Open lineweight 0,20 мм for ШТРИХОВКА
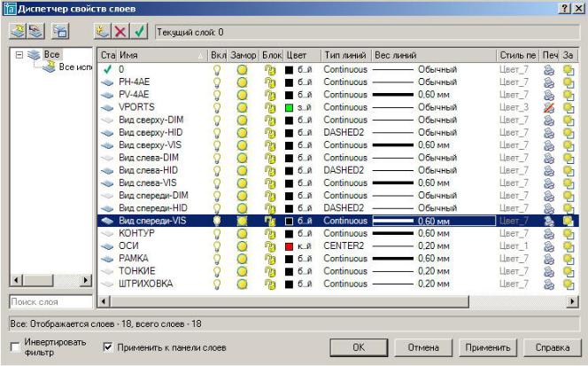The width and height of the screenshot is (588, 366). pyautogui.click(x=434, y=284)
